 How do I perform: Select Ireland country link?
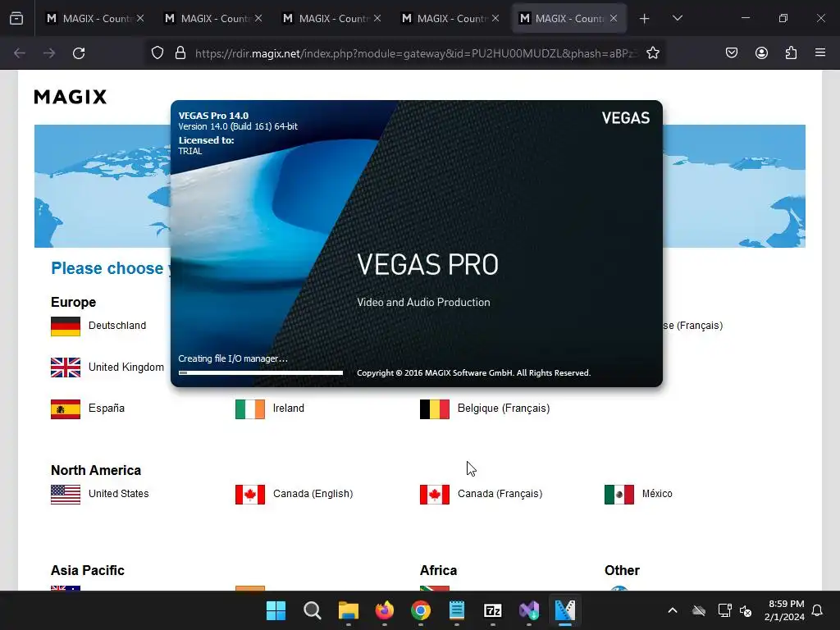coord(288,409)
